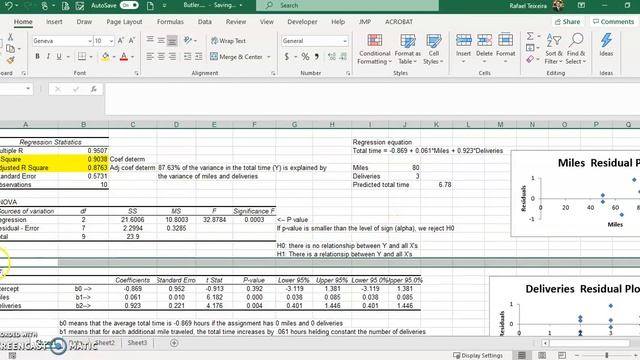
Task: Open font size dropdown
Action: pyautogui.click(x=111, y=41)
